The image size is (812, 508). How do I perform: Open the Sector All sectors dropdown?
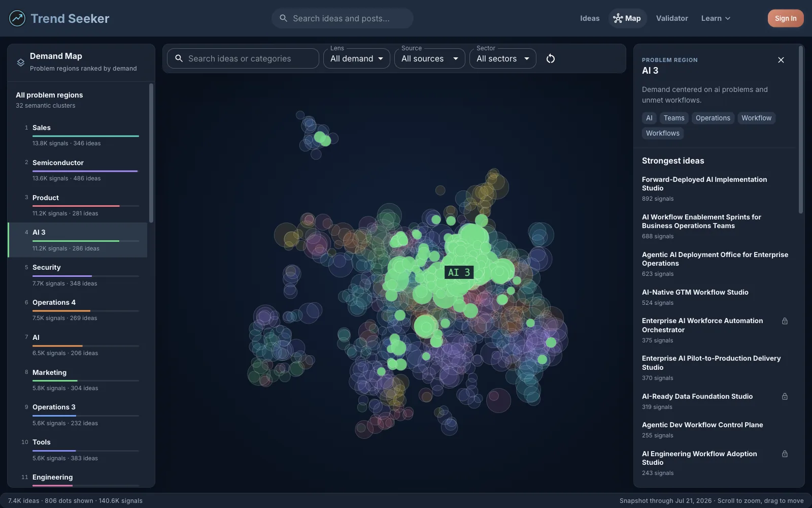tap(503, 58)
